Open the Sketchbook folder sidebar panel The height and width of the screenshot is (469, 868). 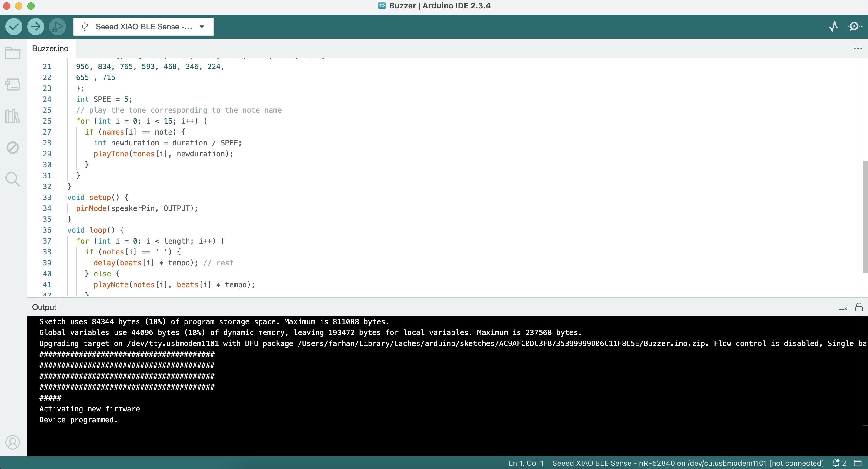(x=13, y=53)
